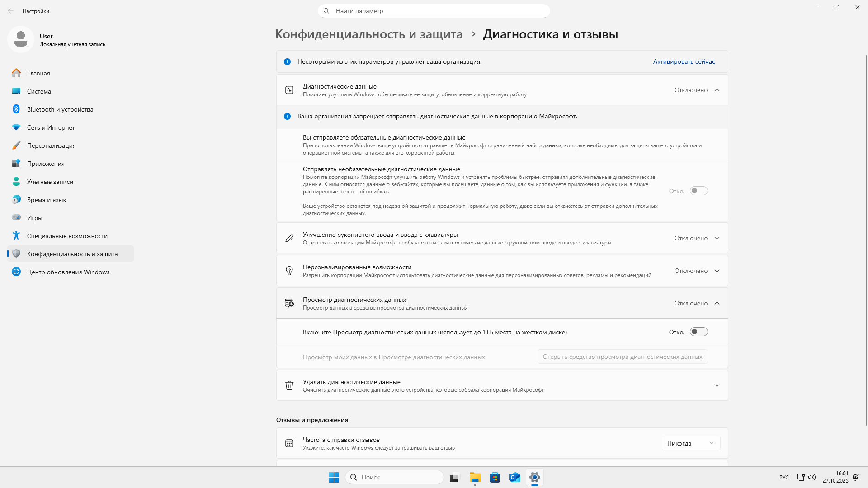Open Центр обновления Windows
This screenshot has width=868, height=488.
[x=68, y=272]
